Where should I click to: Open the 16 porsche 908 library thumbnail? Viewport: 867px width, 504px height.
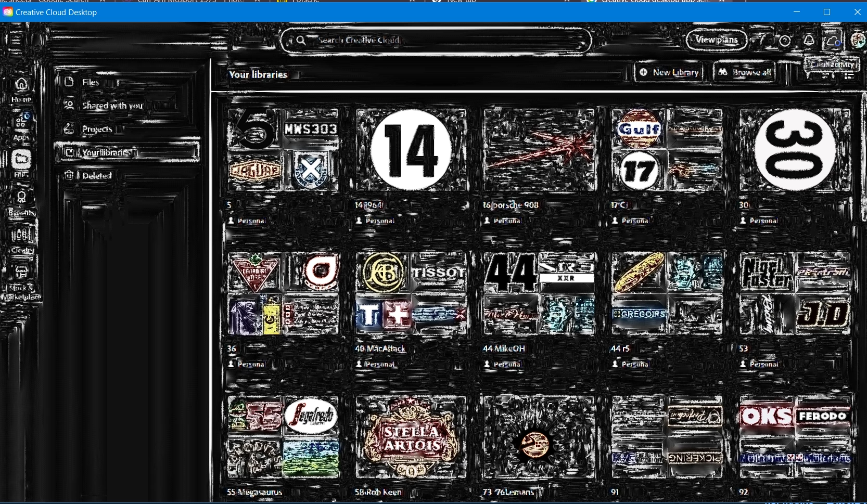[539, 150]
